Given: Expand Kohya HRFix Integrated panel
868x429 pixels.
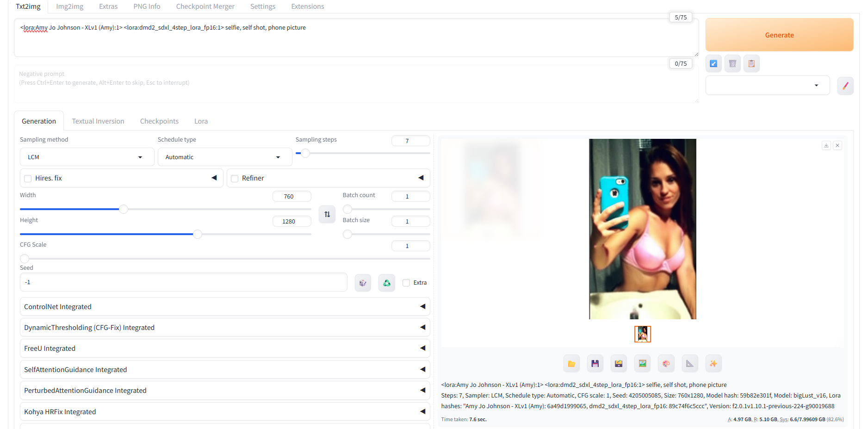Looking at the screenshot, I should click(225, 411).
